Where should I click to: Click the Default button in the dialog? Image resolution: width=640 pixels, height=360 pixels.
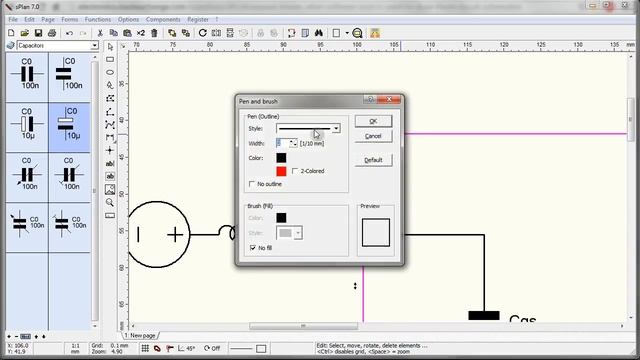point(373,160)
